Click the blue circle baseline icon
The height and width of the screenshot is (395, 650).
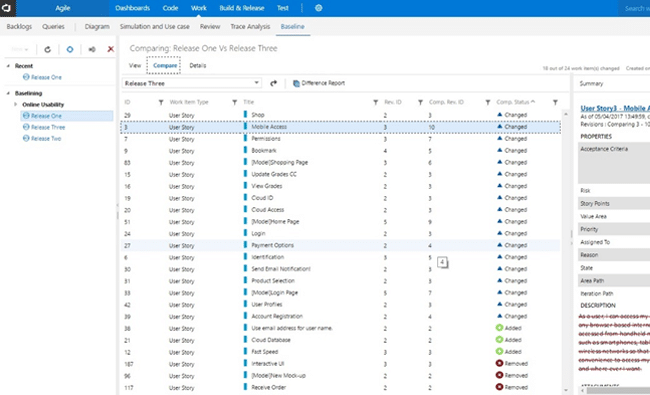(70, 49)
